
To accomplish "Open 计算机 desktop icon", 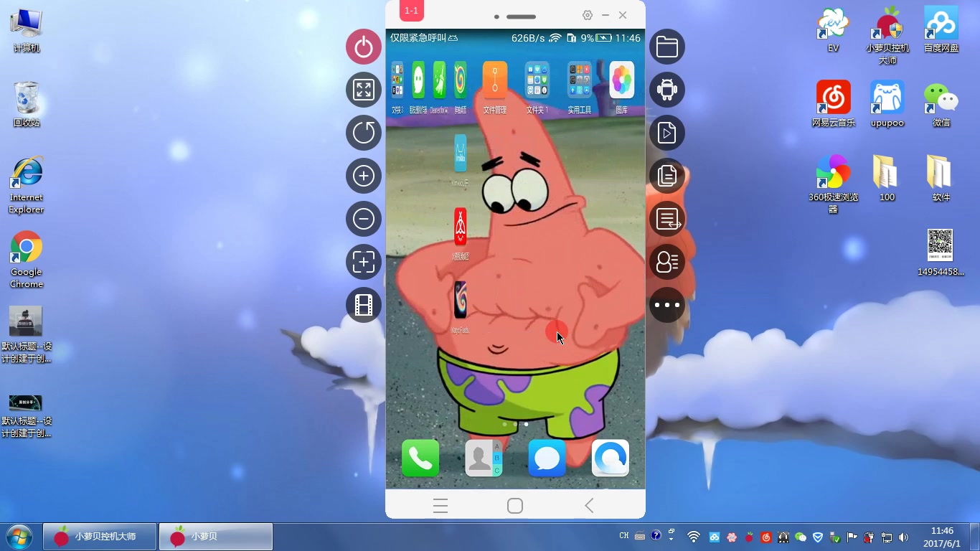I will pos(27,31).
